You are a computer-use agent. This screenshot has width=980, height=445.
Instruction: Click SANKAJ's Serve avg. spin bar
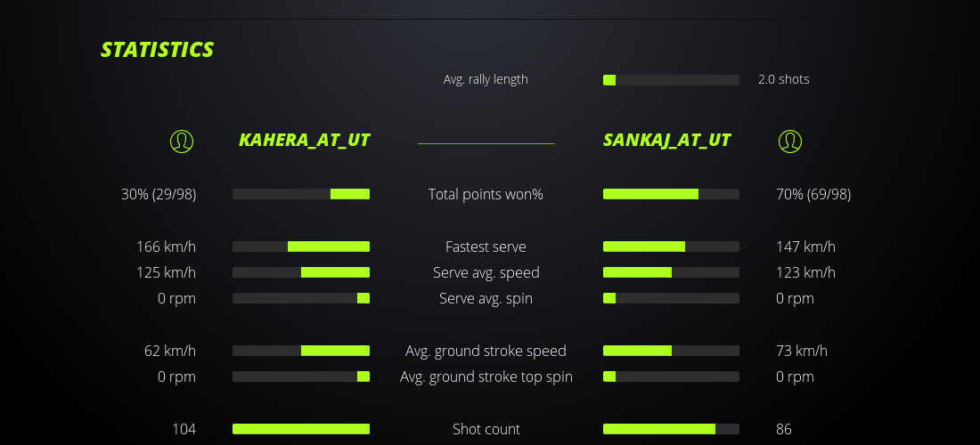(x=671, y=298)
